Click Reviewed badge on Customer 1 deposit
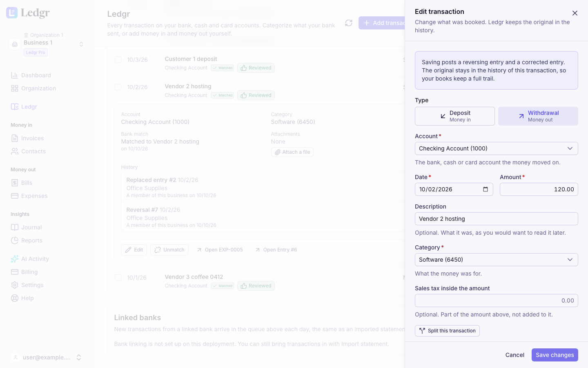The height and width of the screenshot is (368, 588). pos(256,68)
